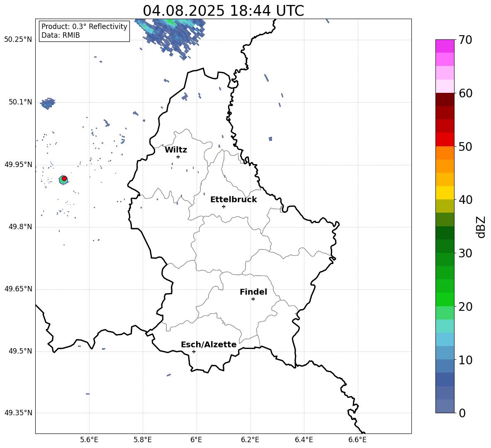Screen dimensions: 491x448
Task: Click the Wiltz cross marker
Action: pos(178,157)
